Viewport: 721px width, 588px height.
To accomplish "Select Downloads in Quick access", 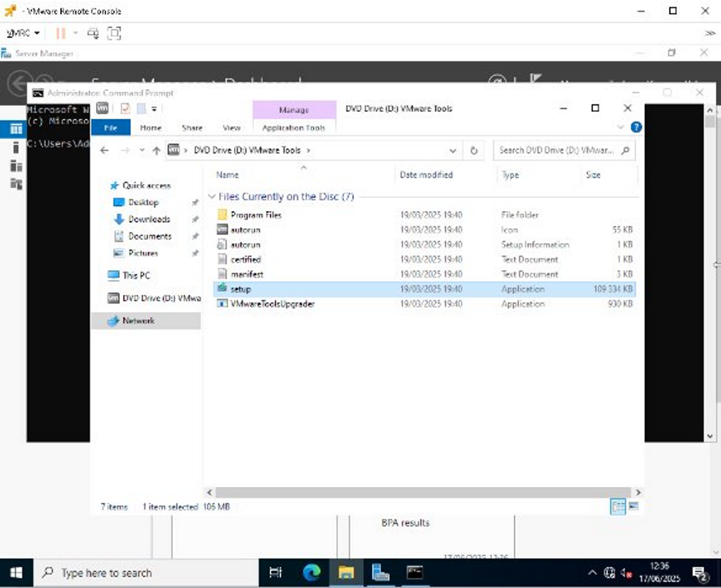I will pyautogui.click(x=149, y=219).
